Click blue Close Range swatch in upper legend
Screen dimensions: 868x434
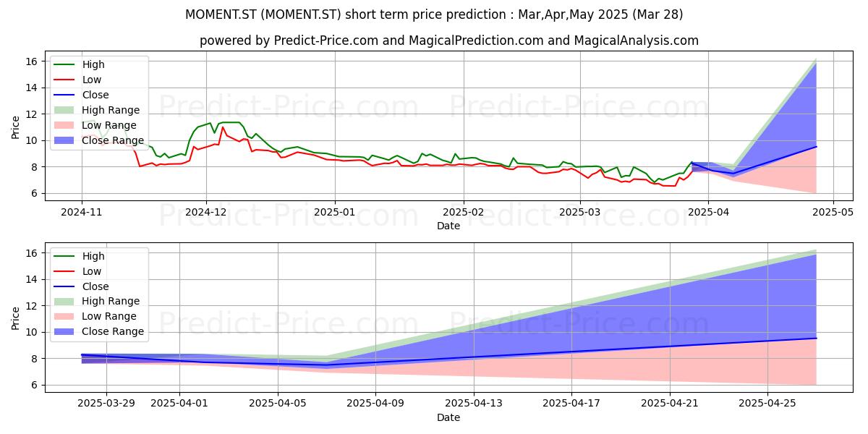click(65, 140)
